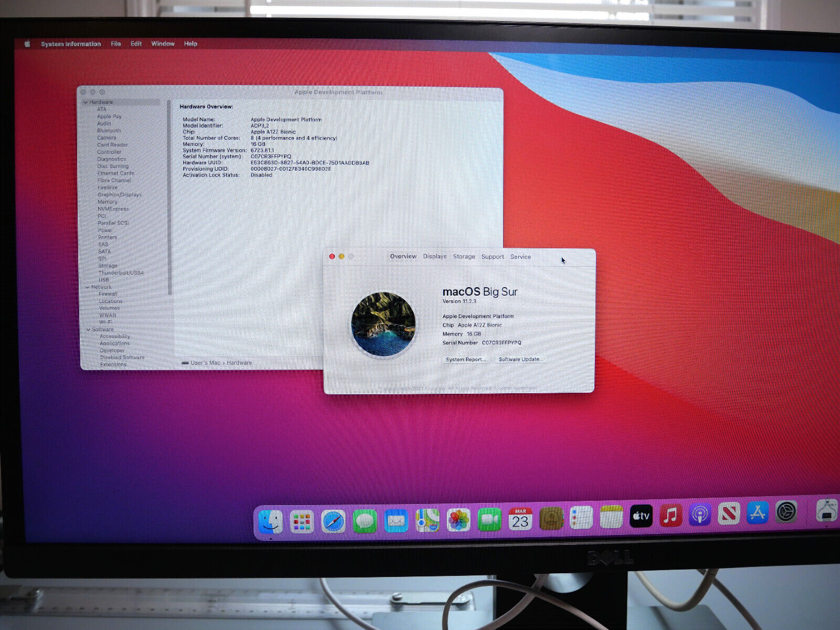The image size is (840, 630).
Task: Open Launchpad in the Dock
Action: [x=302, y=522]
